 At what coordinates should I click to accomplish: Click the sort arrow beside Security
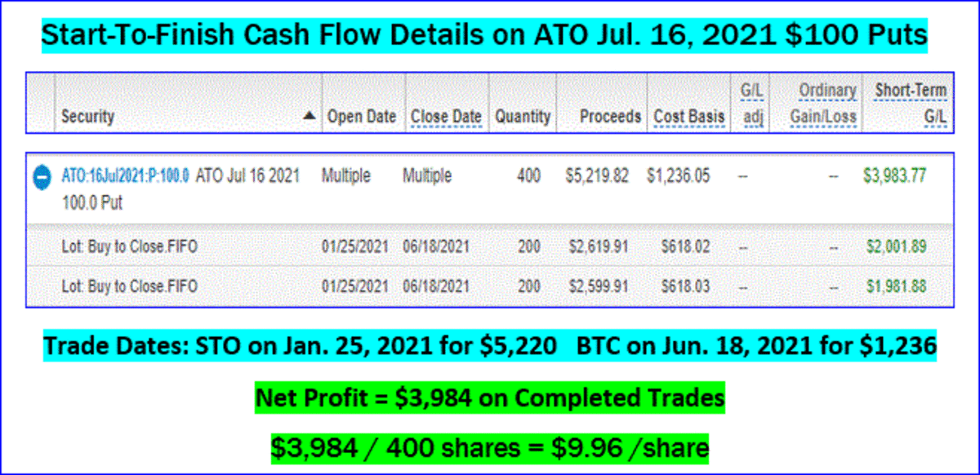[x=310, y=117]
